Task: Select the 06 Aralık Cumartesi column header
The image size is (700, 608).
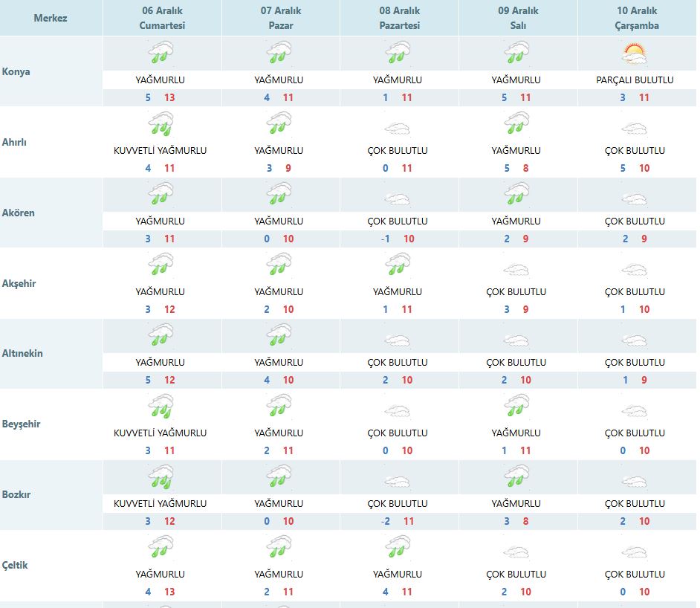Action: point(162,18)
